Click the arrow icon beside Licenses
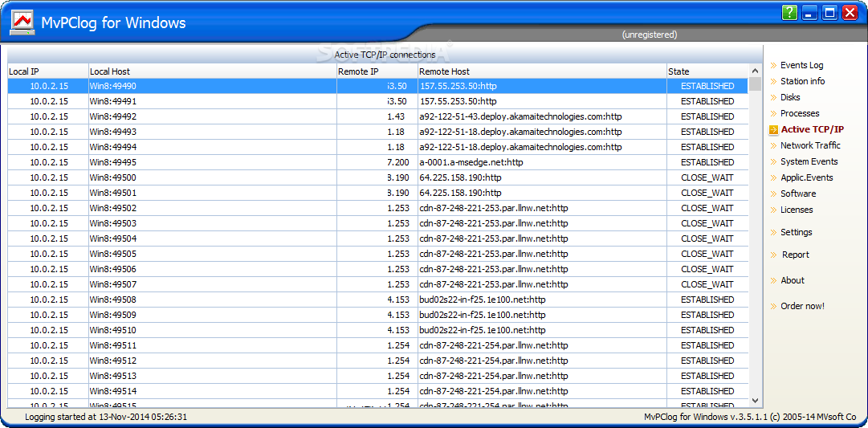The width and height of the screenshot is (868, 428). coord(773,210)
